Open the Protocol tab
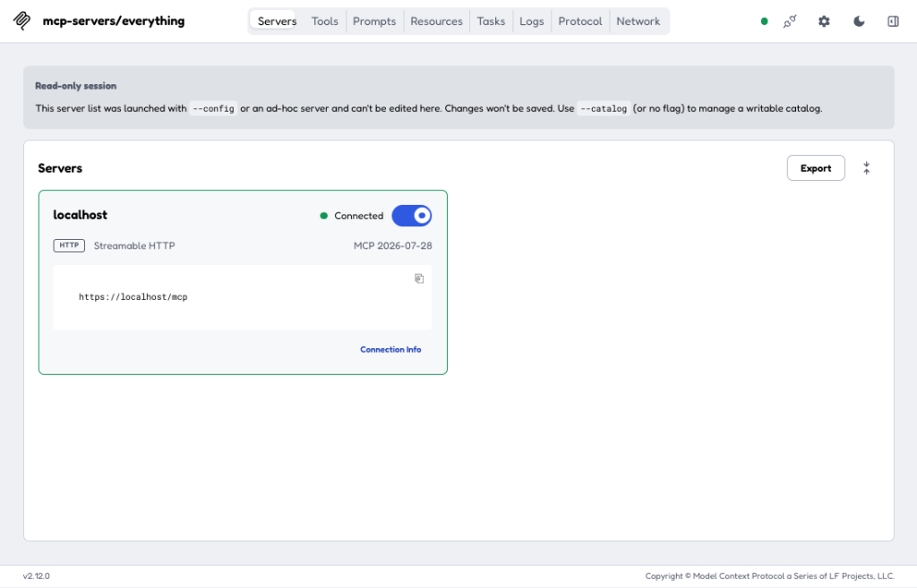This screenshot has height=588, width=917. point(579,21)
